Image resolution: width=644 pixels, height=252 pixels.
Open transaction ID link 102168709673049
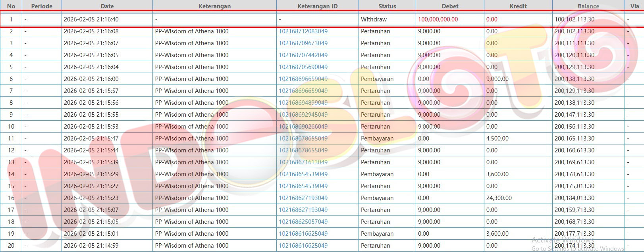click(303, 43)
